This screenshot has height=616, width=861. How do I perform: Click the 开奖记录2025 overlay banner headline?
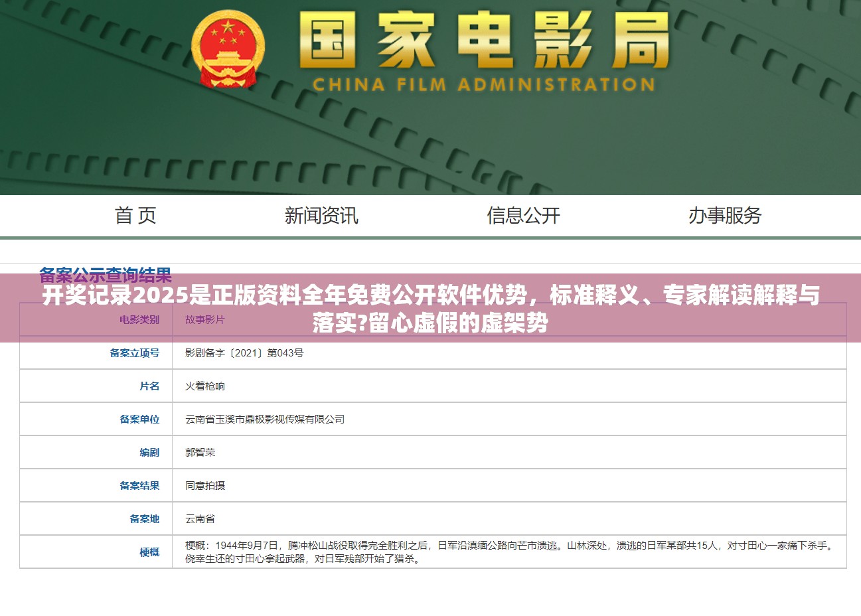click(430, 309)
